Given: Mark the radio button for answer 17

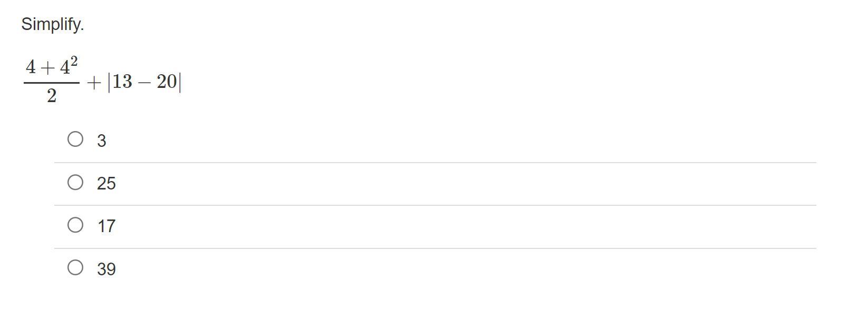Looking at the screenshot, I should [x=75, y=225].
